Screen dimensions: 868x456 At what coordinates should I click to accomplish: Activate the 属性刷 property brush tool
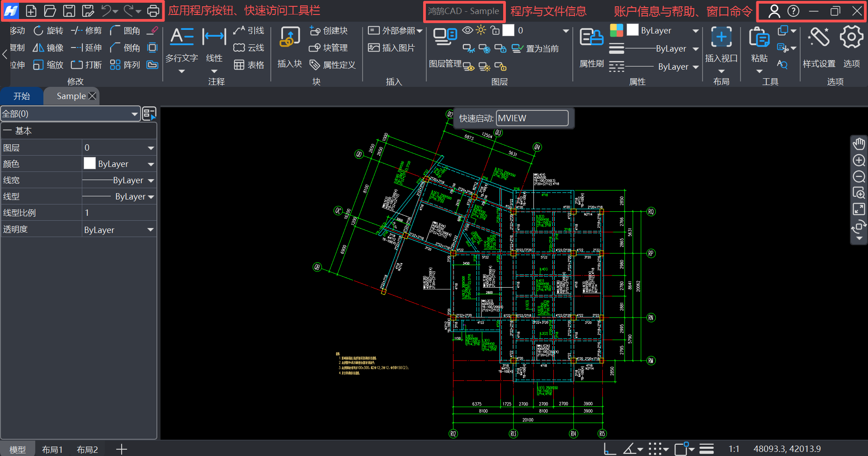point(591,45)
